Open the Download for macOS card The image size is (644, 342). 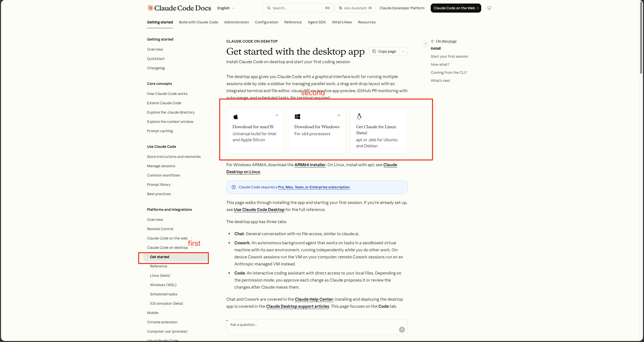[255, 131]
